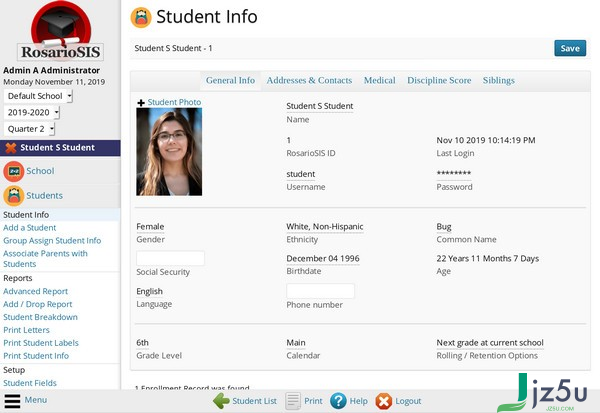Click the Menu label in bottom bar
600x413 pixels.
[x=36, y=400]
